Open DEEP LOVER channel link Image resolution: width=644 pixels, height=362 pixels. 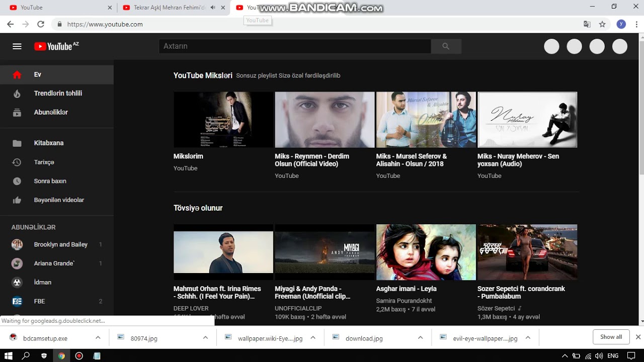[191, 308]
